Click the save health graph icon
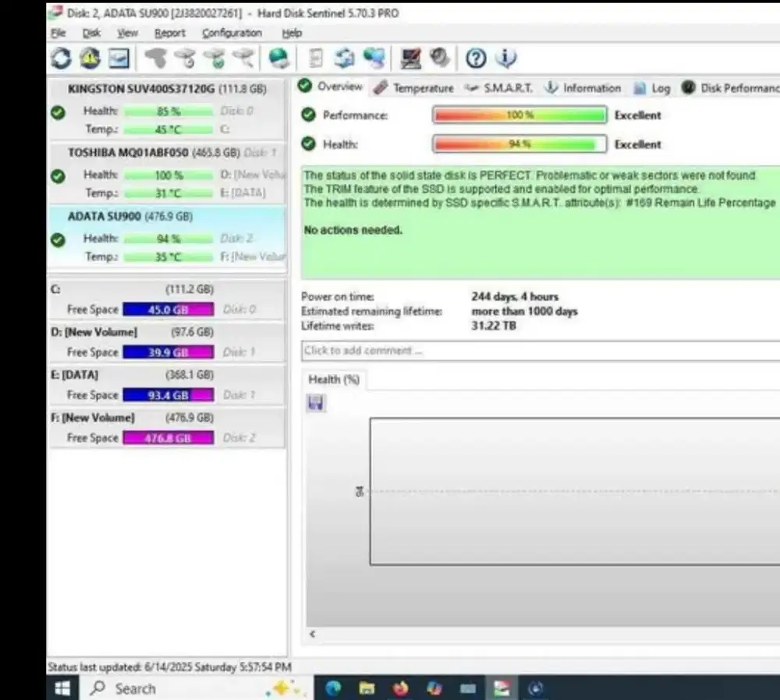 pos(315,403)
